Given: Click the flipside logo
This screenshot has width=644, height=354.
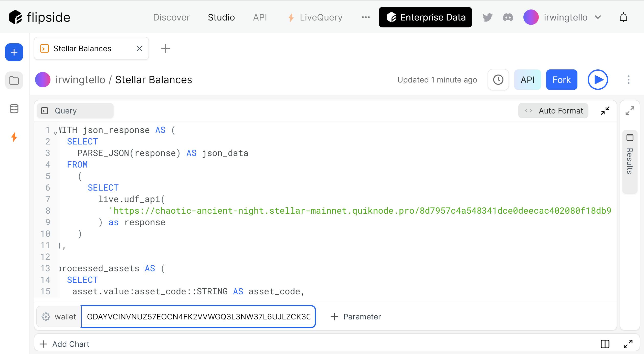Looking at the screenshot, I should pos(39,17).
